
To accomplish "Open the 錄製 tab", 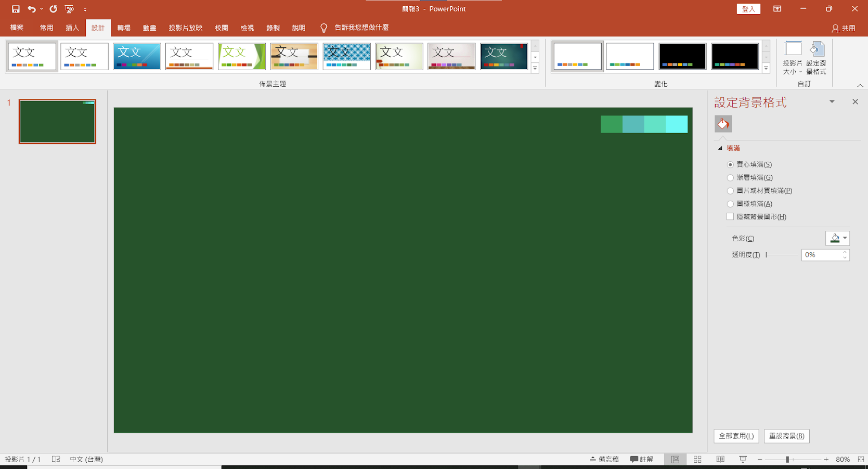I will click(x=273, y=28).
